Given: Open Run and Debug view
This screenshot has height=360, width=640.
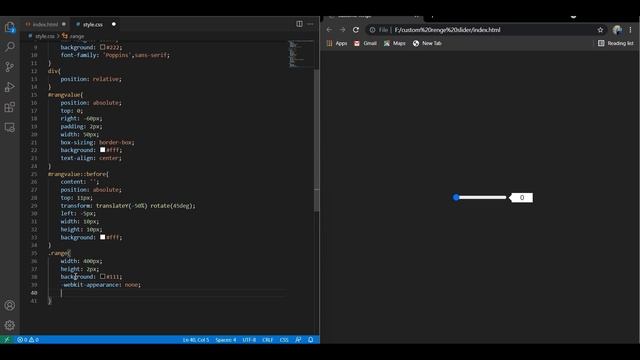Looking at the screenshot, I should [x=10, y=87].
